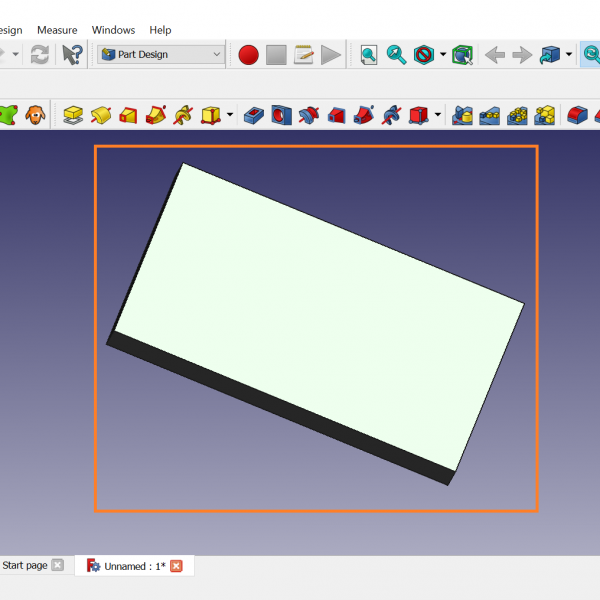This screenshot has width=600, height=600.
Task: Toggle the bounding box view icon
Action: click(x=462, y=55)
